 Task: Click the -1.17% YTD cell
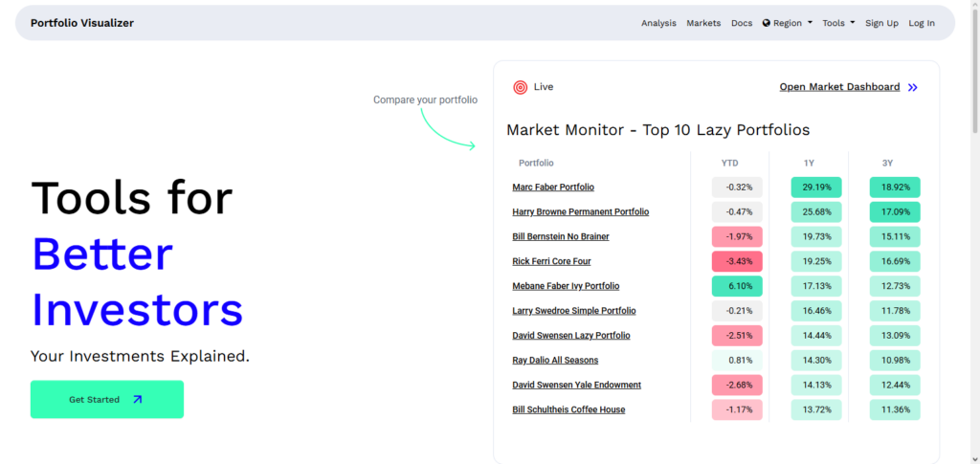pos(737,409)
